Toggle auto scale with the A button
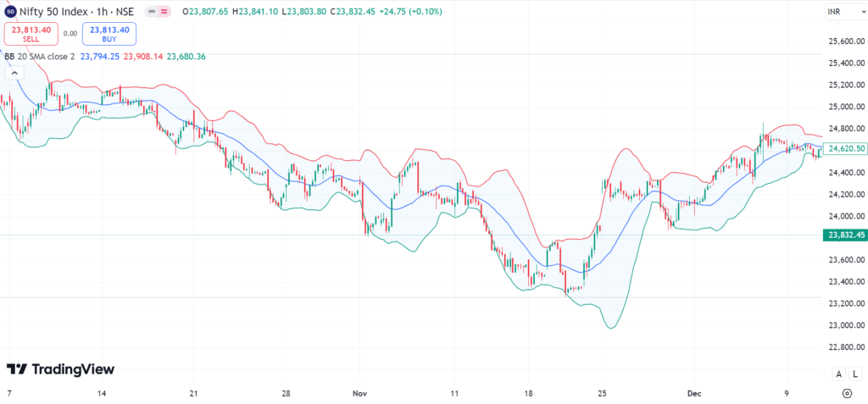 [839, 374]
